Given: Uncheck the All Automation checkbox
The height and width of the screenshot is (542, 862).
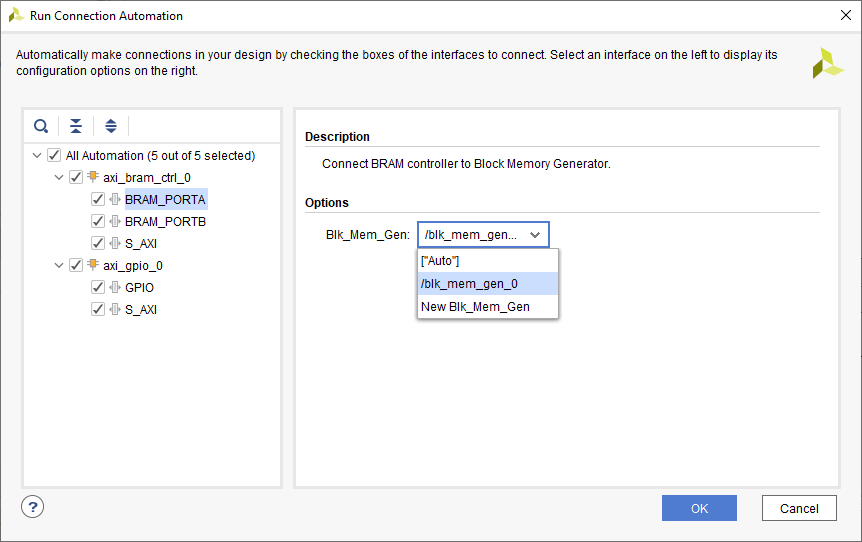Looking at the screenshot, I should click(x=54, y=155).
